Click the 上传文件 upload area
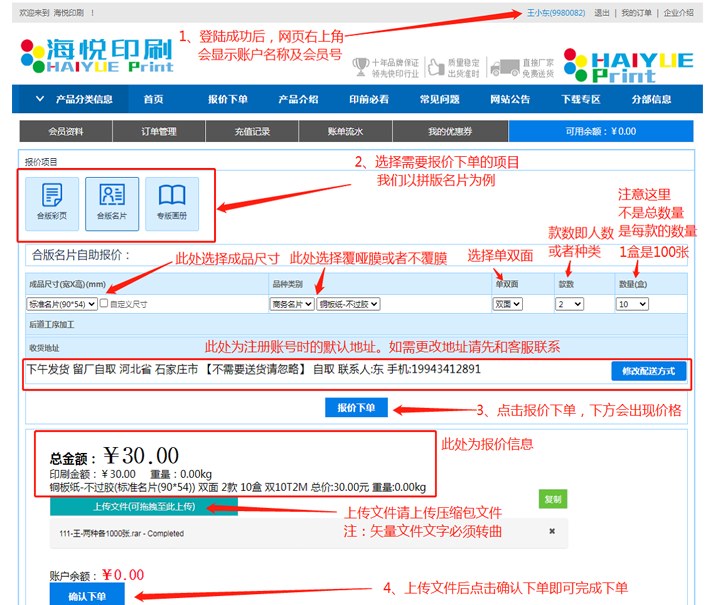 click(144, 507)
